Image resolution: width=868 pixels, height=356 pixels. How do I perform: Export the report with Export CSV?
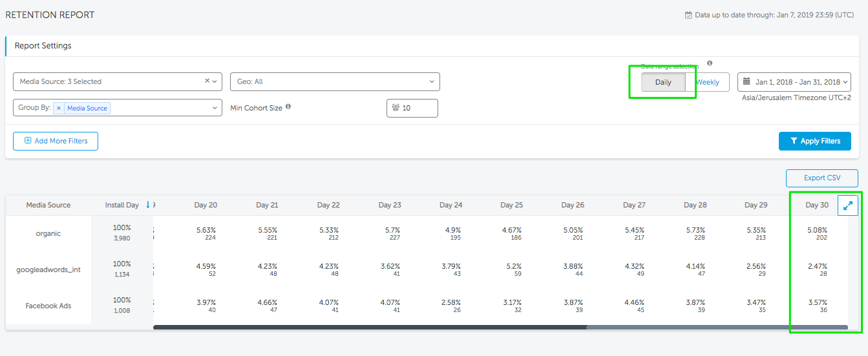pos(821,178)
